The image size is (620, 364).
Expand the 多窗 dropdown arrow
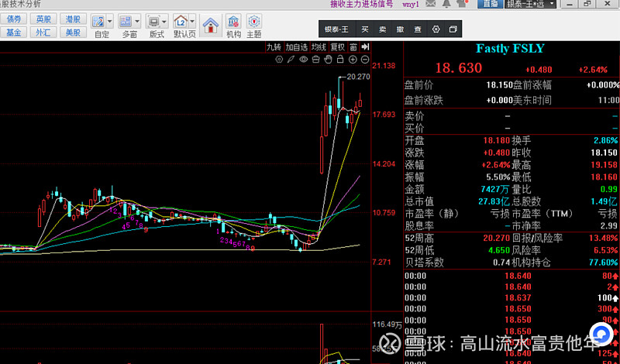pyautogui.click(x=137, y=22)
